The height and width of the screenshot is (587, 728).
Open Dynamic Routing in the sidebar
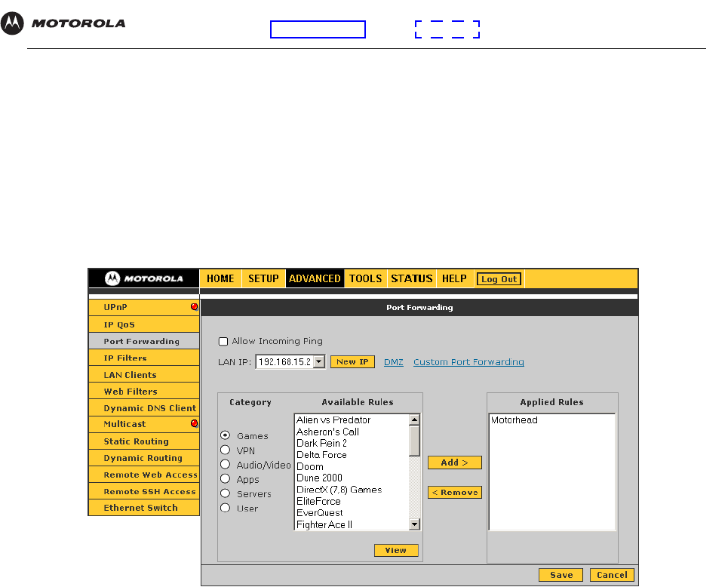click(144, 458)
